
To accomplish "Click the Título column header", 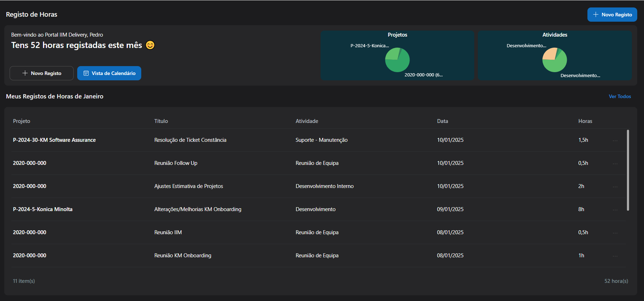I will pos(161,121).
